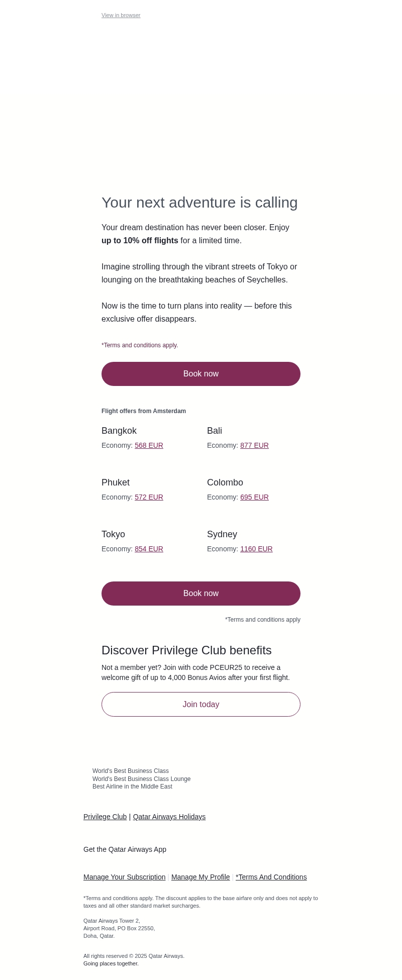
Task: Visit the Qatar Airways Holidays link
Action: (169, 817)
